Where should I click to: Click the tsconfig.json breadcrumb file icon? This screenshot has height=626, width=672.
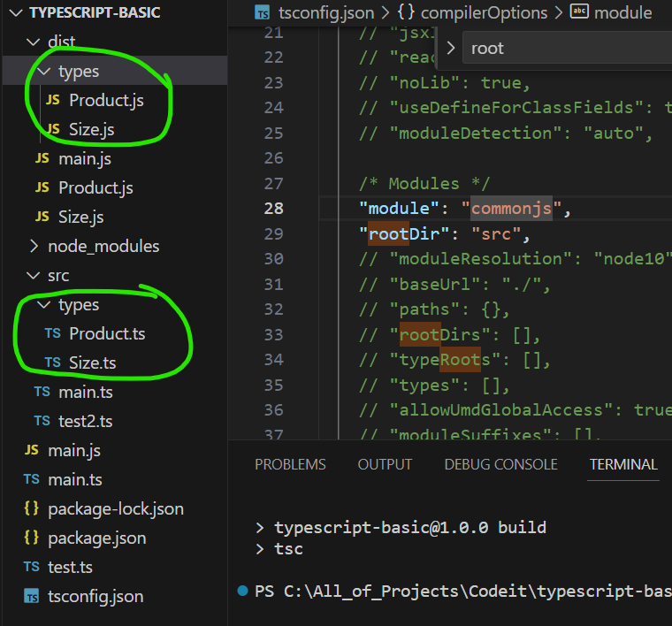[263, 13]
